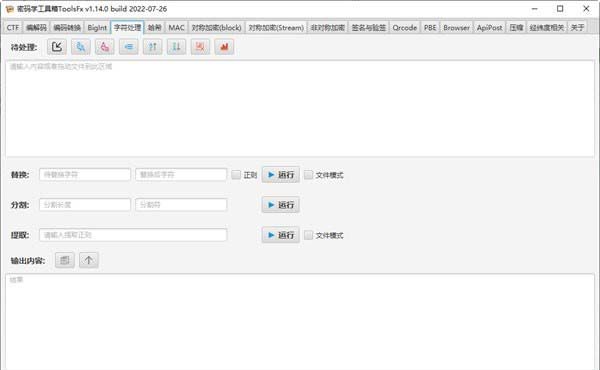Screen dimensions: 600x370
Task: Open the 编解码 tab
Action: pyautogui.click(x=36, y=28)
